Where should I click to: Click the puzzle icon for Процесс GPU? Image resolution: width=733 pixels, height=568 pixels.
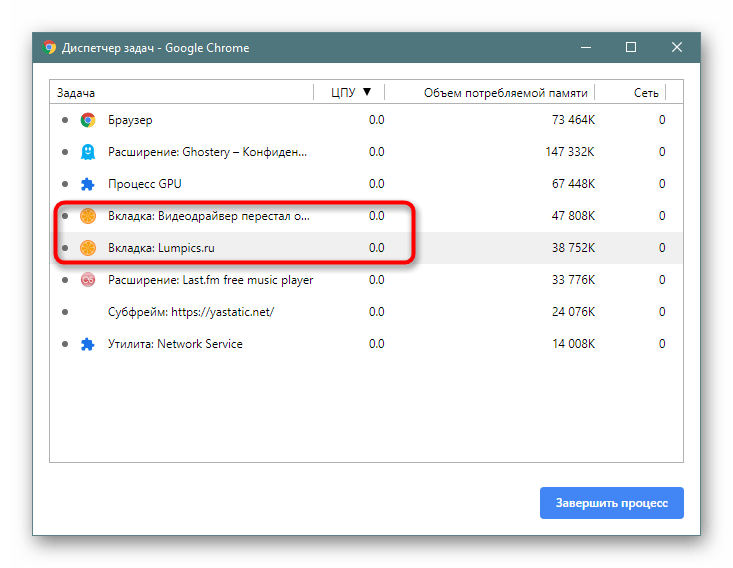pyautogui.click(x=88, y=184)
